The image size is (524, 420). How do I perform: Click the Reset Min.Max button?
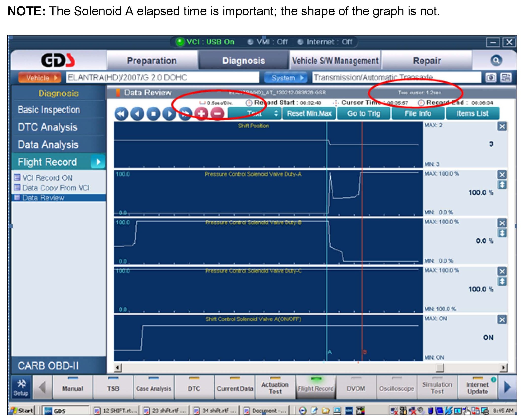pos(309,114)
